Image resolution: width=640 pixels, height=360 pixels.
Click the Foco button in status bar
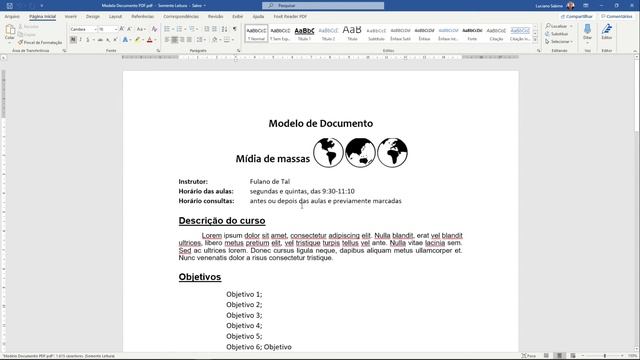(x=529, y=356)
